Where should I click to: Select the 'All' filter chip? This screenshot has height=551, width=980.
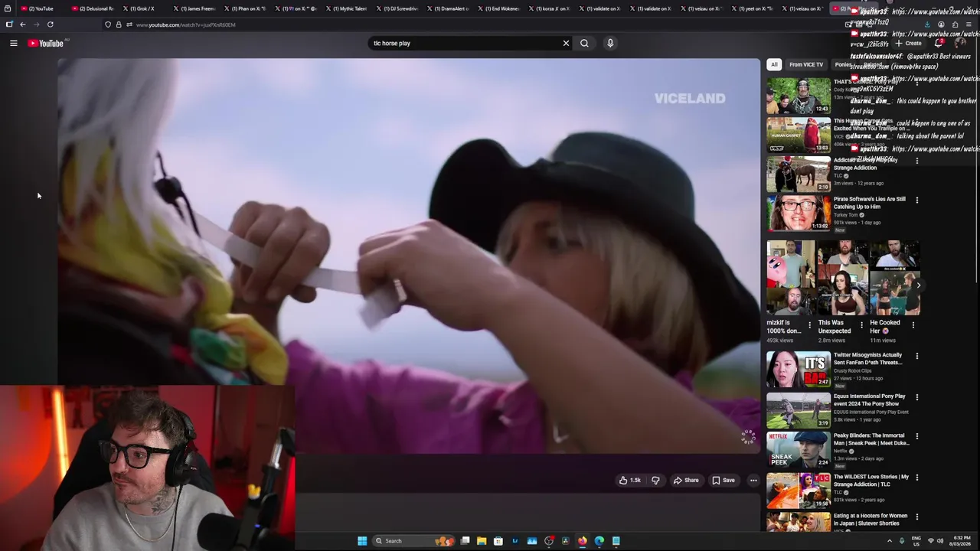tap(774, 65)
